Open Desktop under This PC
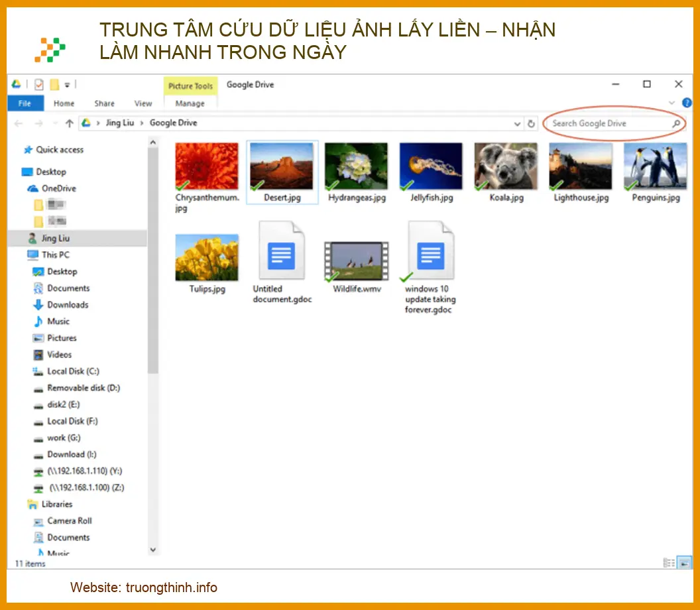 55,271
